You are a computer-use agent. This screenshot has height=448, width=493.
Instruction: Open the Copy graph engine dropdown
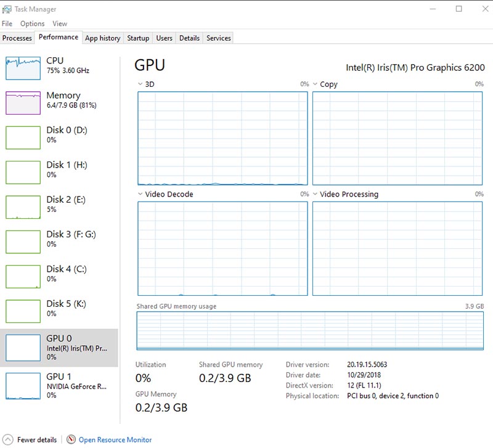pos(315,84)
